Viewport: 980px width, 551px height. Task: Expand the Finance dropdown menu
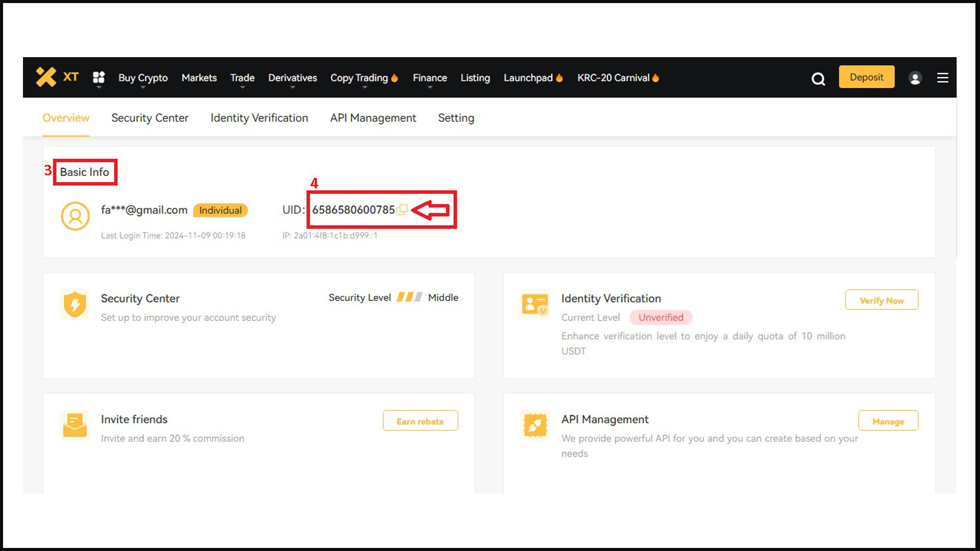430,78
